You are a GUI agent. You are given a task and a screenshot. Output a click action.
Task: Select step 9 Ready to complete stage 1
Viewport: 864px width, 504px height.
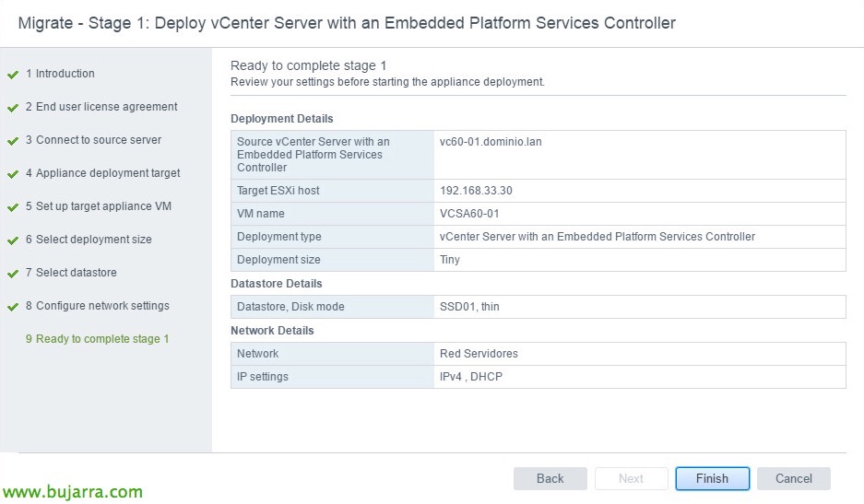pos(97,339)
